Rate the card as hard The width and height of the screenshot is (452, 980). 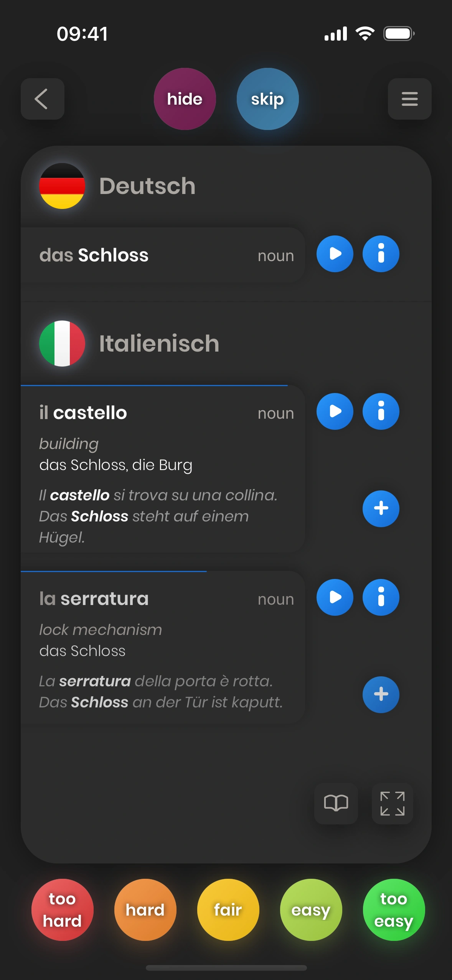point(145,909)
